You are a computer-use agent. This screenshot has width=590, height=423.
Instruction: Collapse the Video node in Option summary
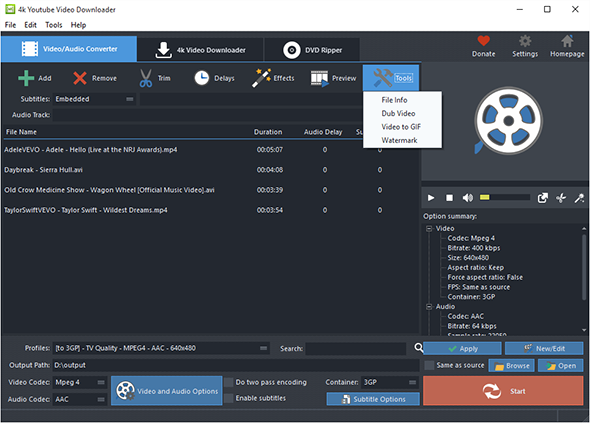coord(429,228)
